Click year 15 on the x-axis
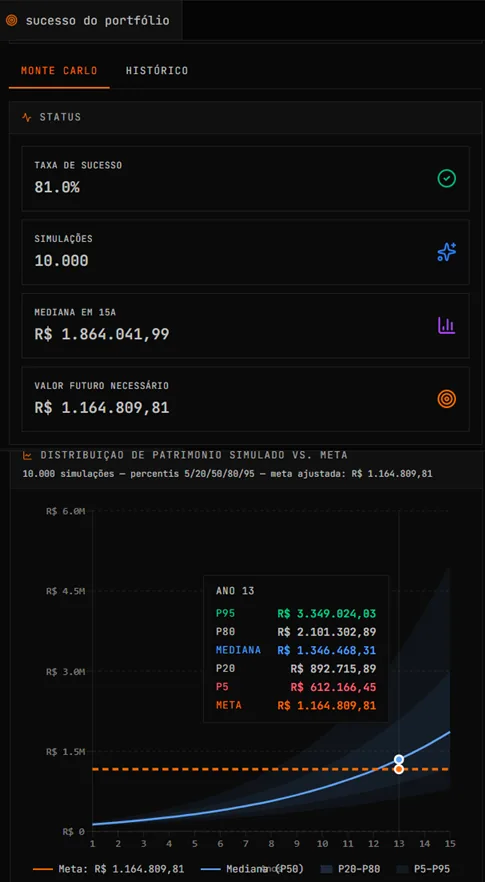The width and height of the screenshot is (485, 882). (450, 844)
